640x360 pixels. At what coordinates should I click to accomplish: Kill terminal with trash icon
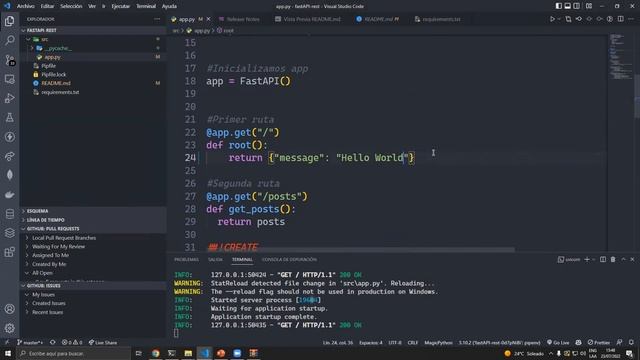click(x=613, y=259)
